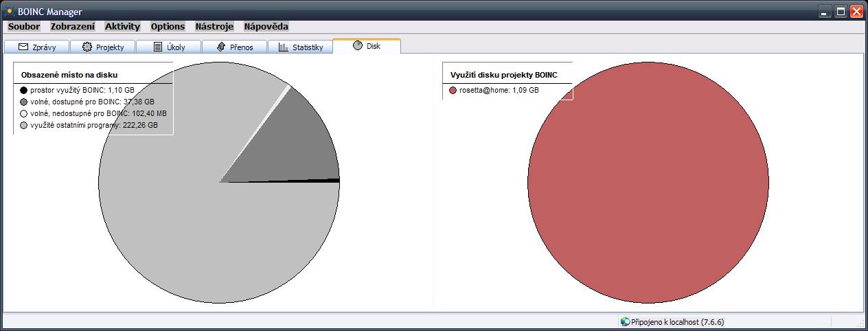
Task: Click legend entry 'rosetta@home: 1,09 GB'
Action: [499, 90]
